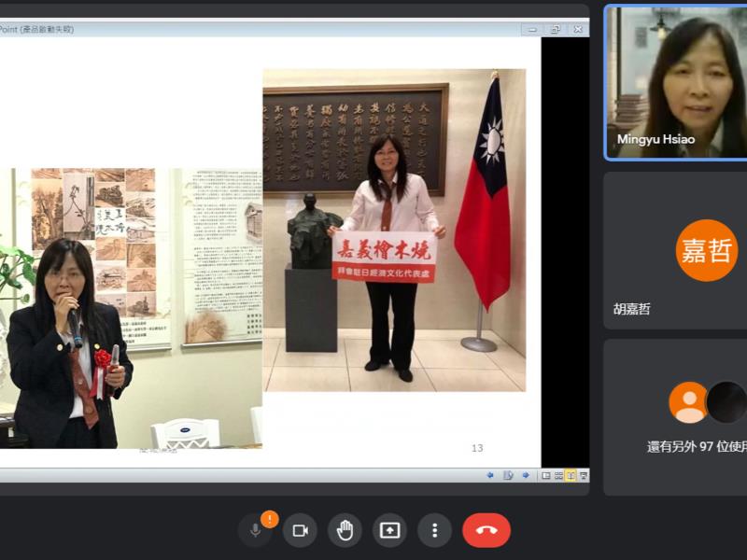Image resolution: width=747 pixels, height=560 pixels.
Task: Click the orange person avatar icon
Action: [689, 402]
